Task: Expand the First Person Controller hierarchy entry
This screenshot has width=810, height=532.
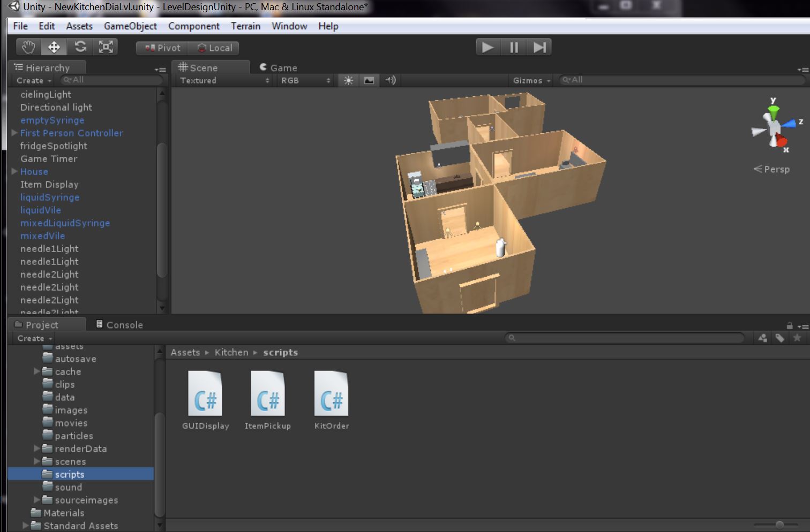Action: pos(13,133)
